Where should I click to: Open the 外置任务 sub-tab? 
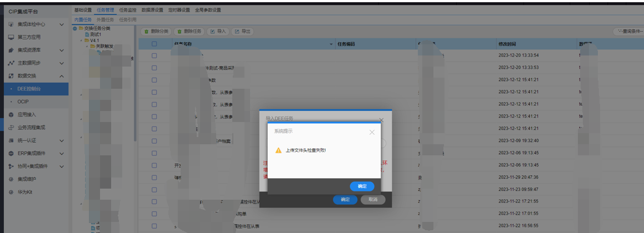point(105,19)
